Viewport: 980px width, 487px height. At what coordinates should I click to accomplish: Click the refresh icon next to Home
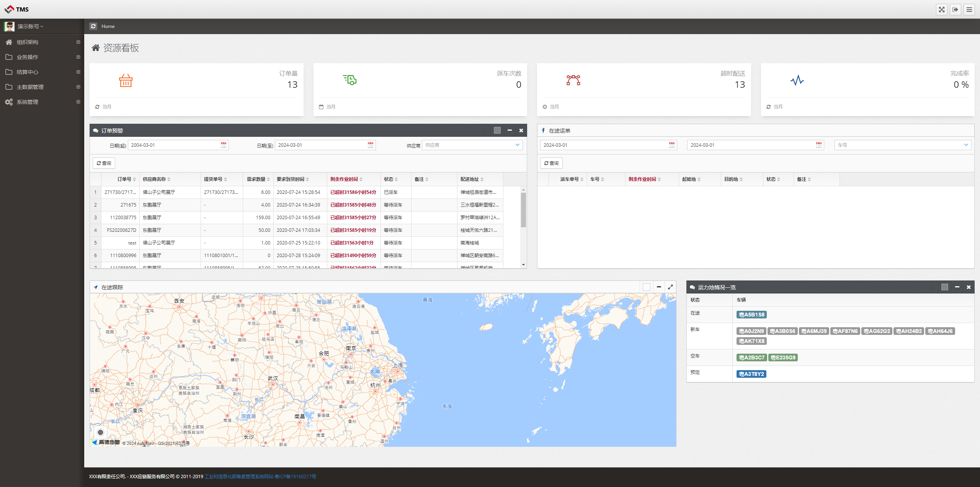[x=93, y=26]
